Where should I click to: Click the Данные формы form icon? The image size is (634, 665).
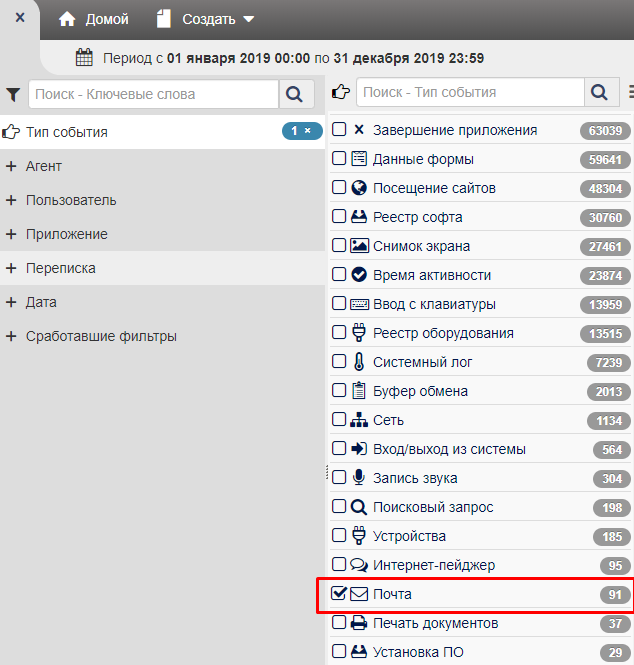point(359,158)
